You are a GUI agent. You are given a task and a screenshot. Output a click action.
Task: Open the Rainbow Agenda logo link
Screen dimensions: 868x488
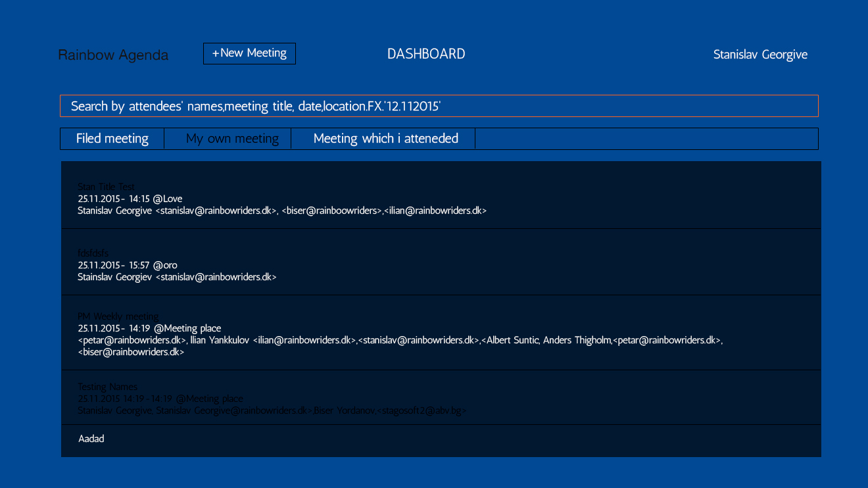[x=113, y=55]
